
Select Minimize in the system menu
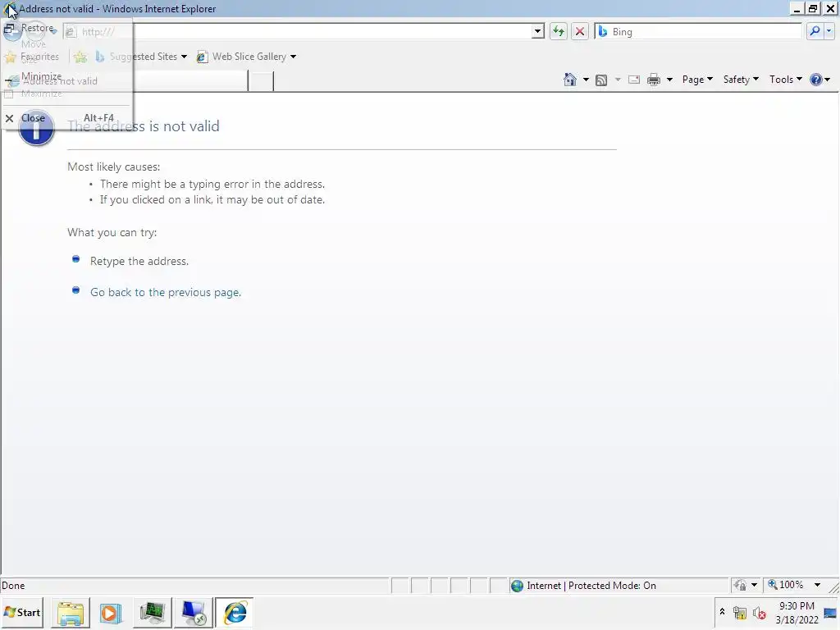(x=66, y=76)
